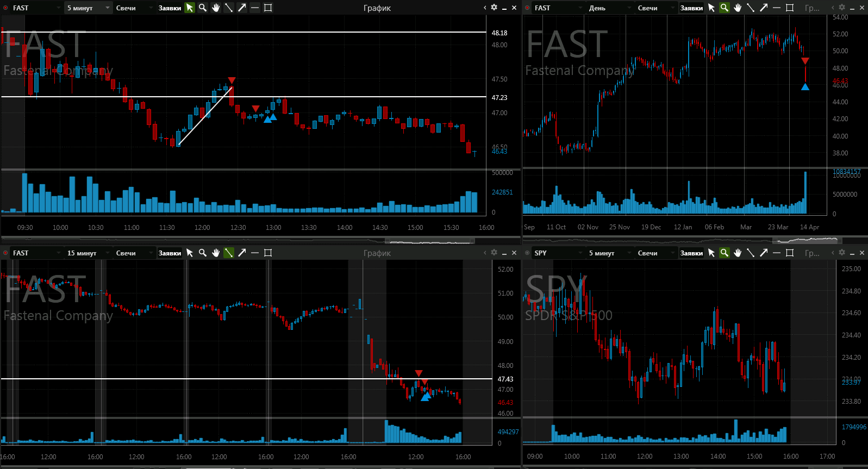Select rectangle tool in FAST День chart

click(790, 8)
